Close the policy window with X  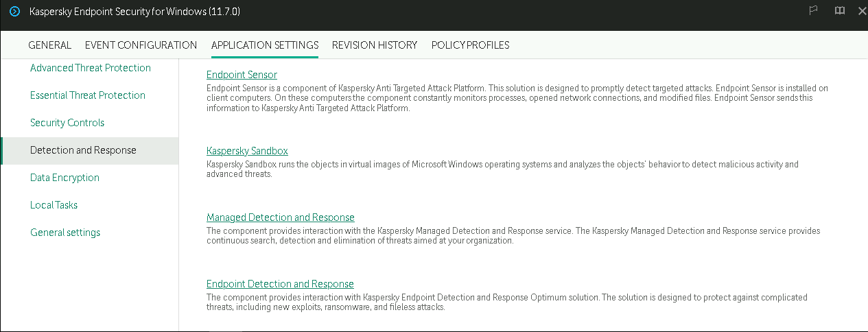862,11
